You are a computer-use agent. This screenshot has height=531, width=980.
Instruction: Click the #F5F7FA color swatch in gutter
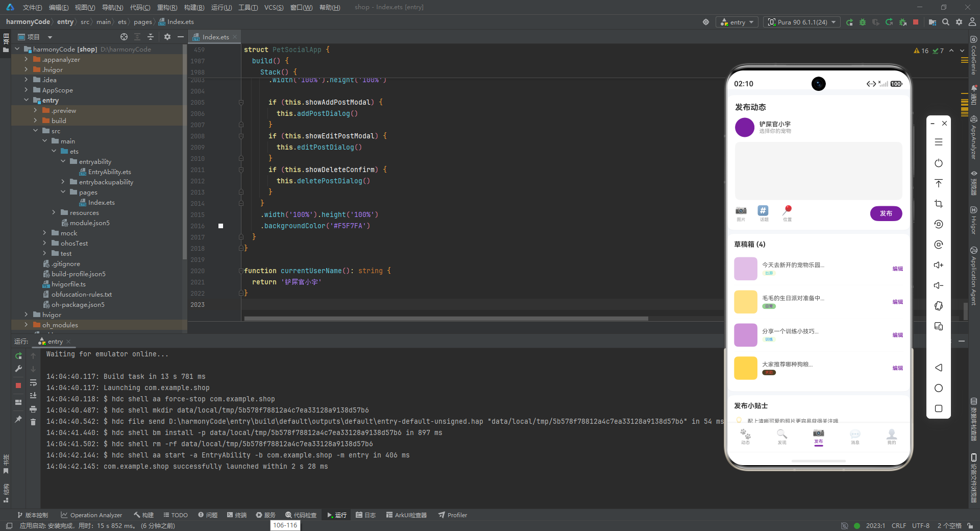[x=220, y=226]
